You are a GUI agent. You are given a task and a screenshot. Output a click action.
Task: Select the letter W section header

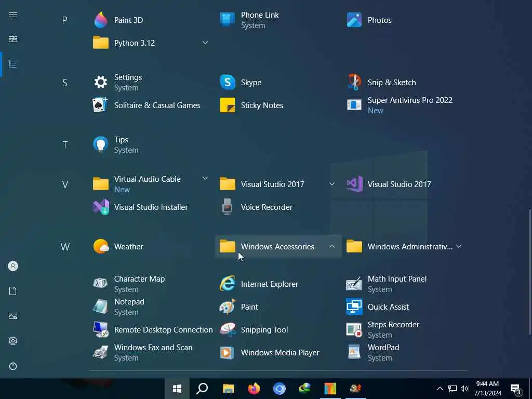pyautogui.click(x=65, y=247)
